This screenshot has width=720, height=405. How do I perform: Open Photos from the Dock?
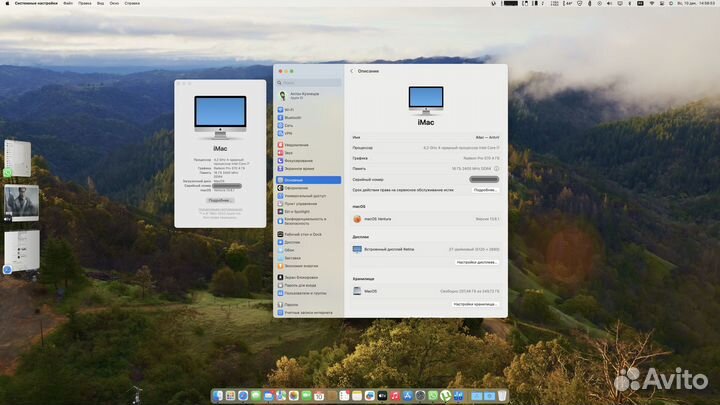(294, 395)
